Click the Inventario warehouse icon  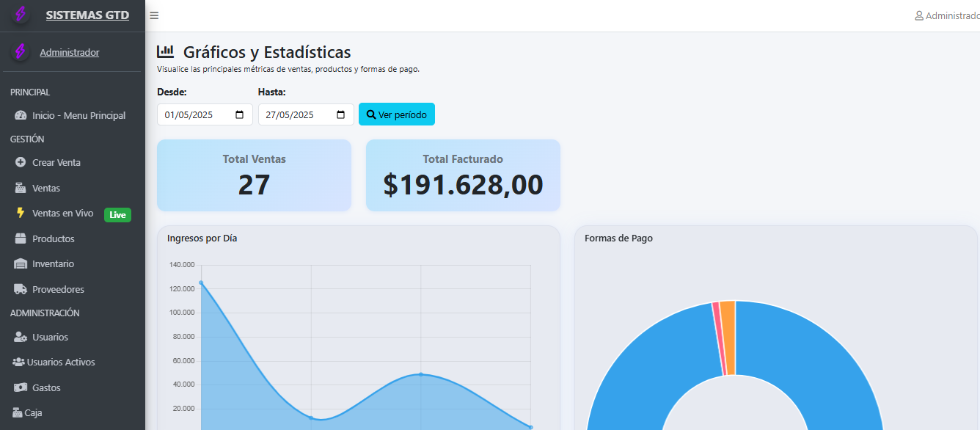21,263
